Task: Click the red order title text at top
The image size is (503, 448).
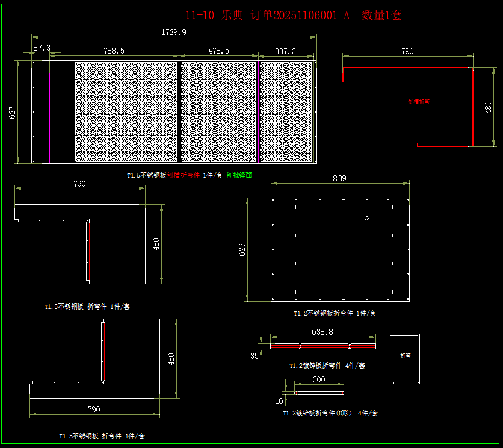Action: [x=294, y=16]
